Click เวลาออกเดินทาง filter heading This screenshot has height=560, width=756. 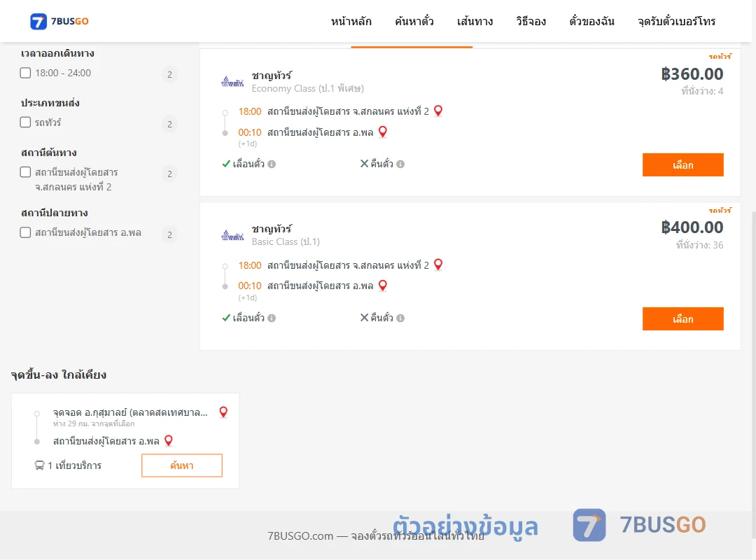pyautogui.click(x=57, y=53)
